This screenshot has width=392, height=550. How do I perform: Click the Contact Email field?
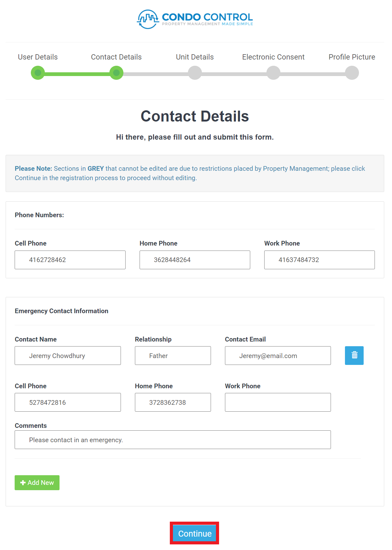click(x=277, y=356)
